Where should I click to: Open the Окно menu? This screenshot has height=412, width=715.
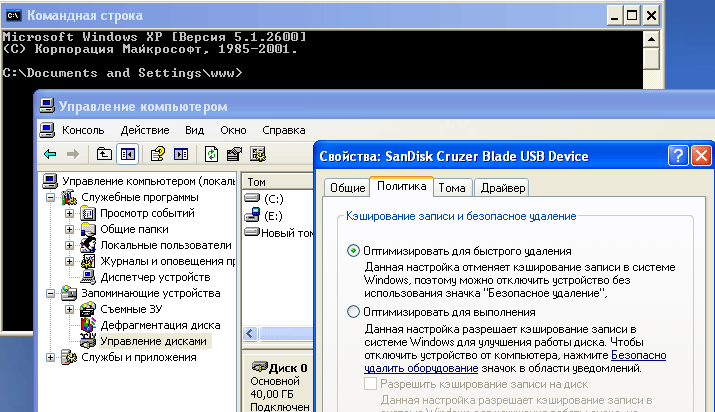tap(233, 130)
